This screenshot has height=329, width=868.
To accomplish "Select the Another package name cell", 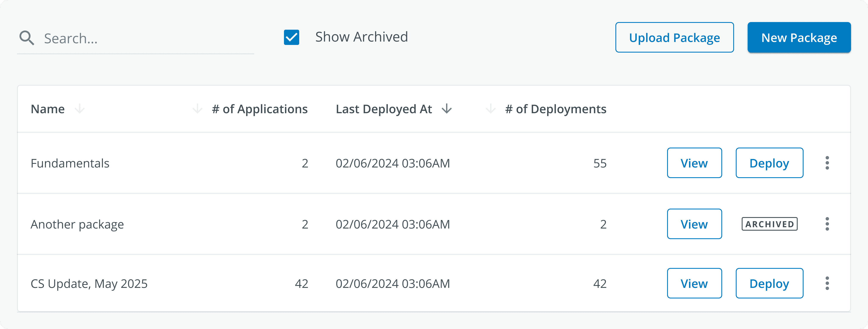I will click(77, 224).
